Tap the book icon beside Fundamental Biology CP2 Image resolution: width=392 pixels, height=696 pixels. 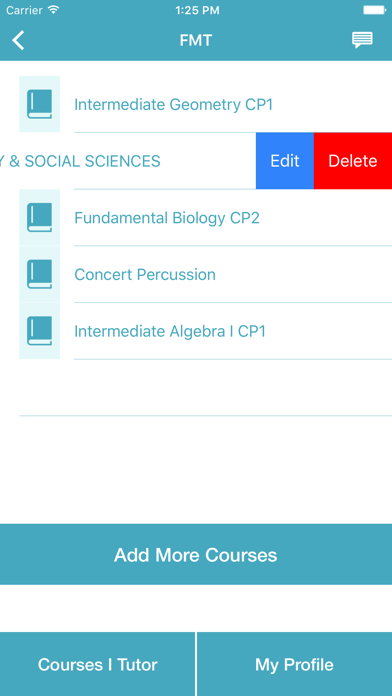40,218
